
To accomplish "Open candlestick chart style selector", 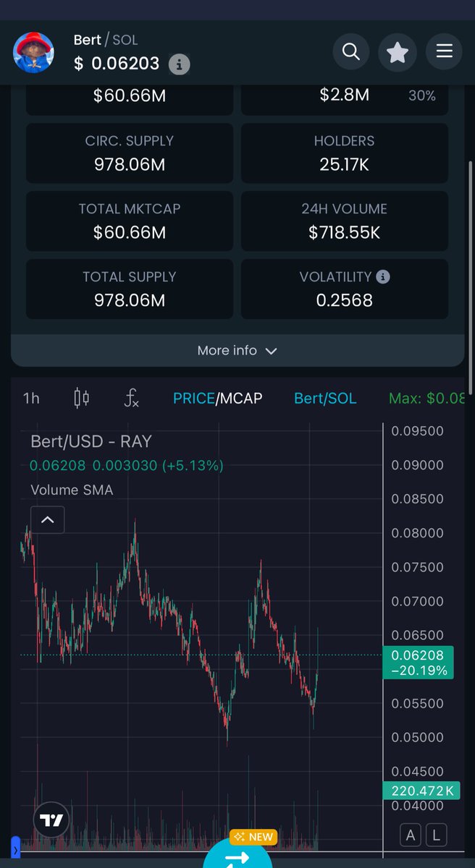I will (82, 398).
